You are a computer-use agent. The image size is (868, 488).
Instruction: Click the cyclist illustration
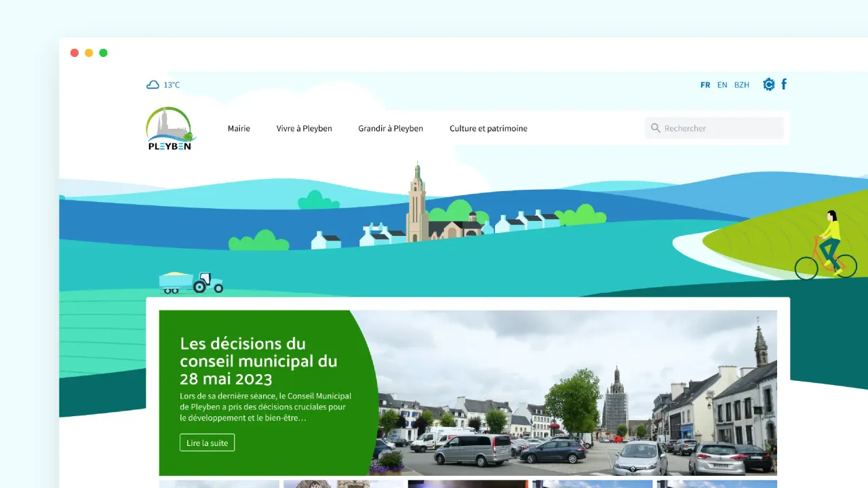pyautogui.click(x=827, y=246)
